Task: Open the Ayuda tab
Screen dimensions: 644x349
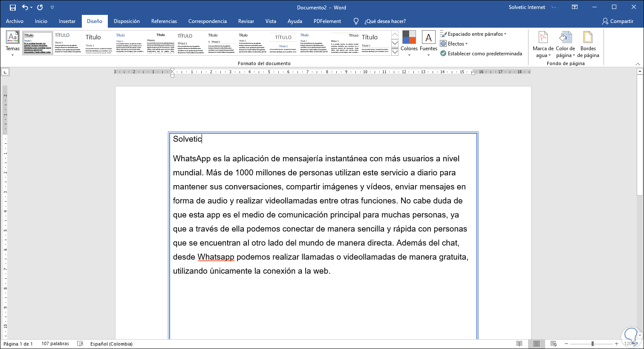Action: pos(295,21)
